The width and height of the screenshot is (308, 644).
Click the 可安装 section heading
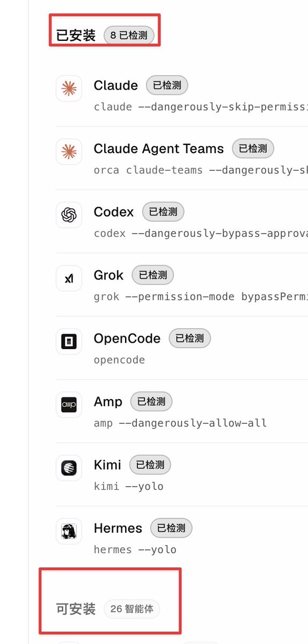pos(76,609)
